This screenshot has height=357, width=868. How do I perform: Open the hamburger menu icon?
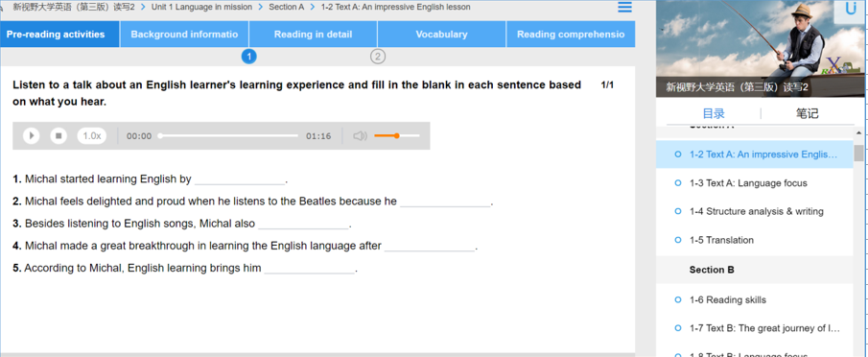pyautogui.click(x=624, y=7)
